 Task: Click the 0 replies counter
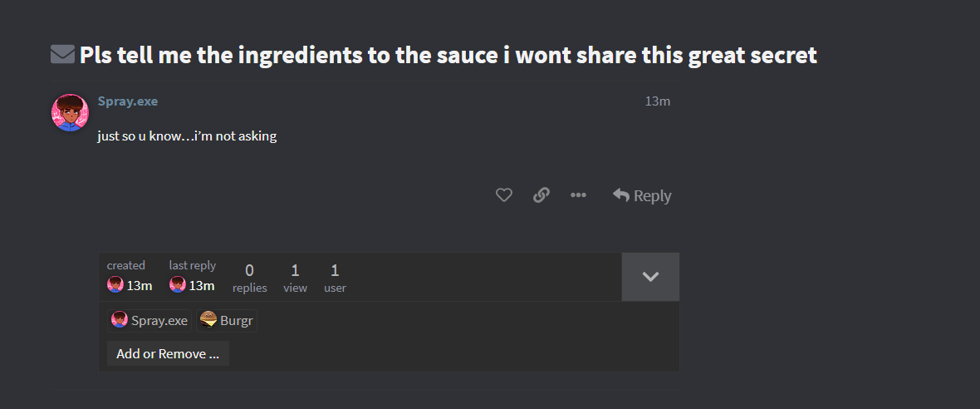point(249,278)
